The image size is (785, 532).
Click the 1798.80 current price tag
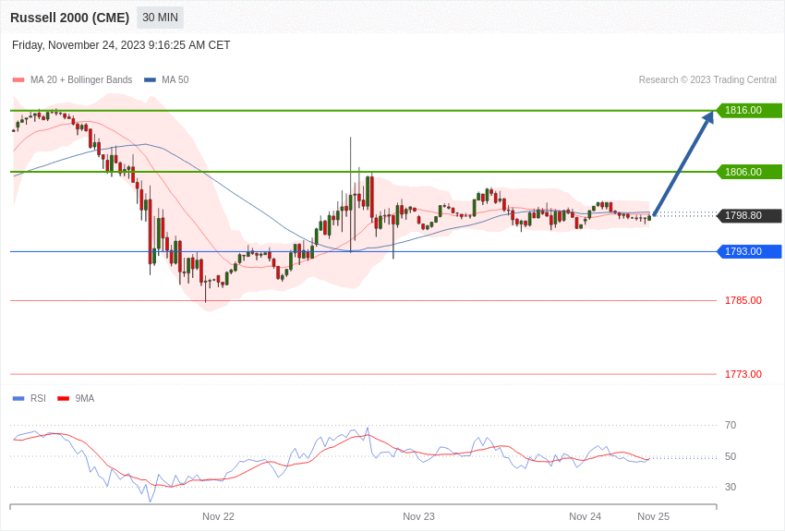point(749,216)
